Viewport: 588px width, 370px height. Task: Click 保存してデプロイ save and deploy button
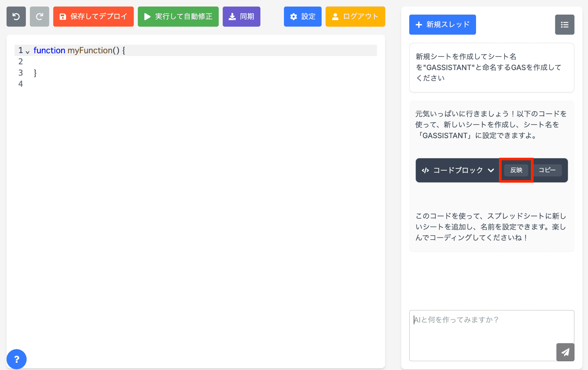(93, 17)
